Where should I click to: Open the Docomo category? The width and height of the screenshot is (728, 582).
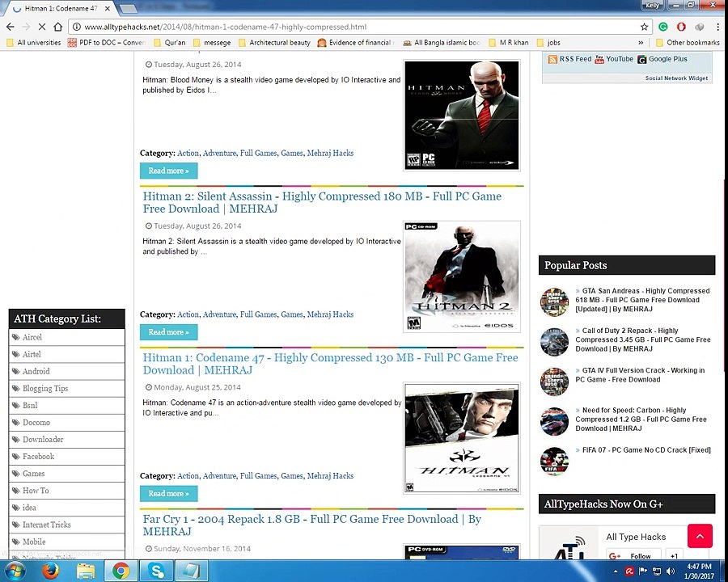coord(66,422)
